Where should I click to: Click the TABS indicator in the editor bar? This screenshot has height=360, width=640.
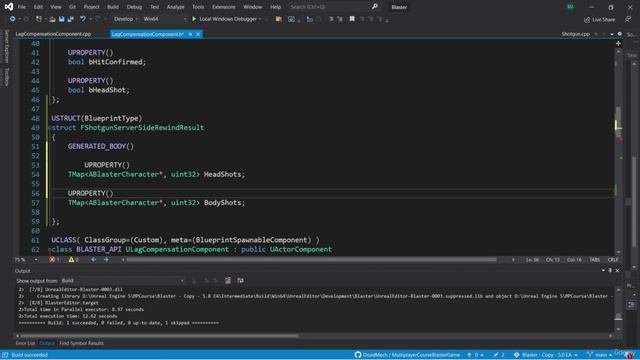click(594, 260)
